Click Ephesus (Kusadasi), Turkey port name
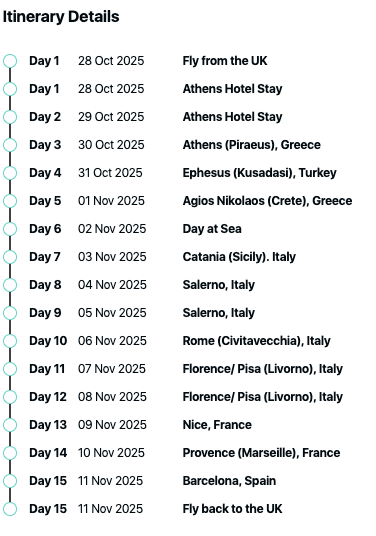Screen dimensions: 376x536 (259, 173)
